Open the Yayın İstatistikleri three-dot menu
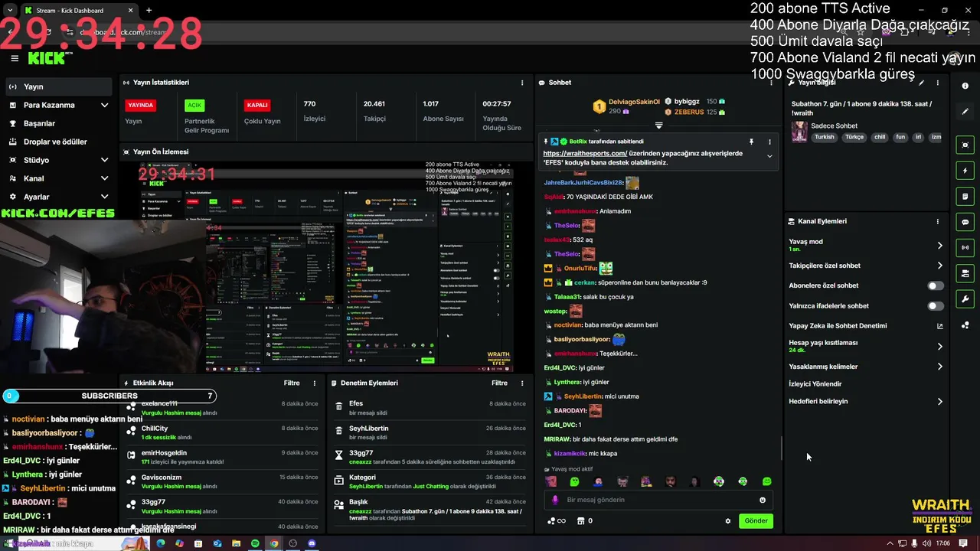 522,83
